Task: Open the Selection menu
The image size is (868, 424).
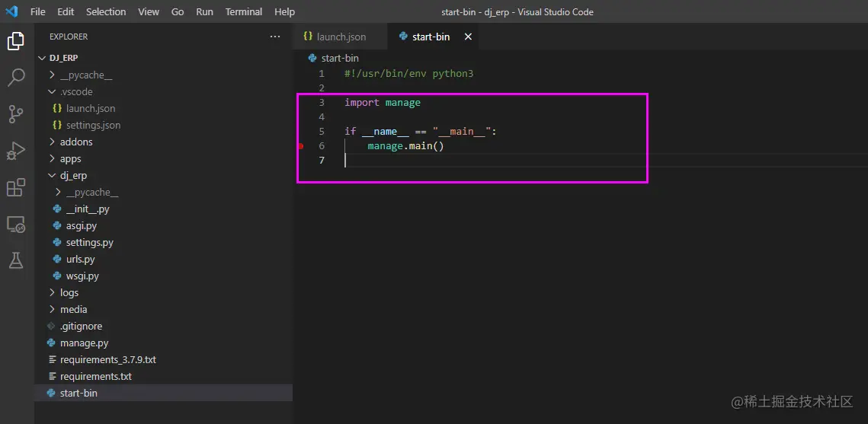Action: (x=106, y=11)
